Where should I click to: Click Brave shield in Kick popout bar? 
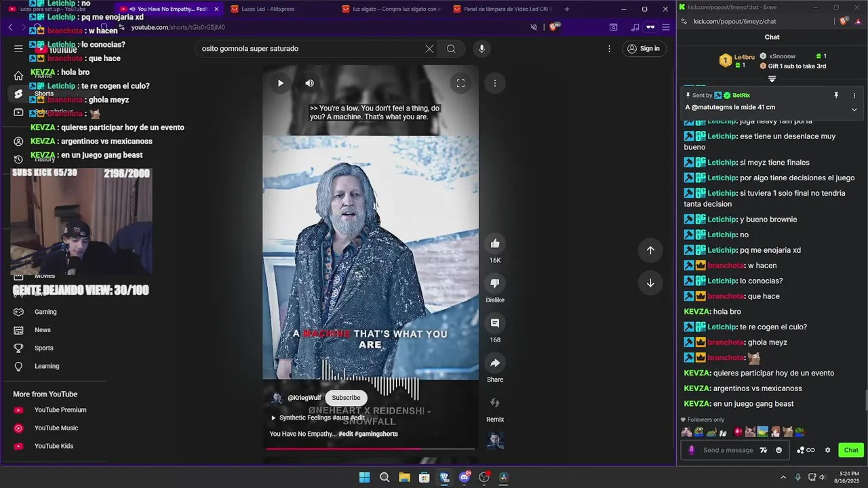844,21
